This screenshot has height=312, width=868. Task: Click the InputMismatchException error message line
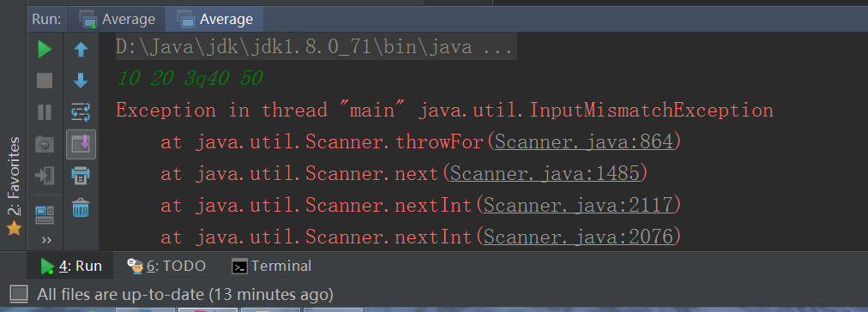point(444,111)
